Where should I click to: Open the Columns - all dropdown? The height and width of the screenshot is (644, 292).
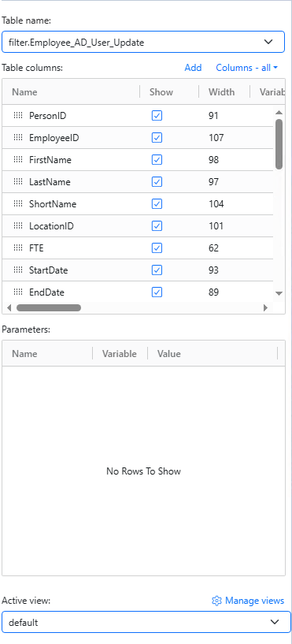pos(247,68)
